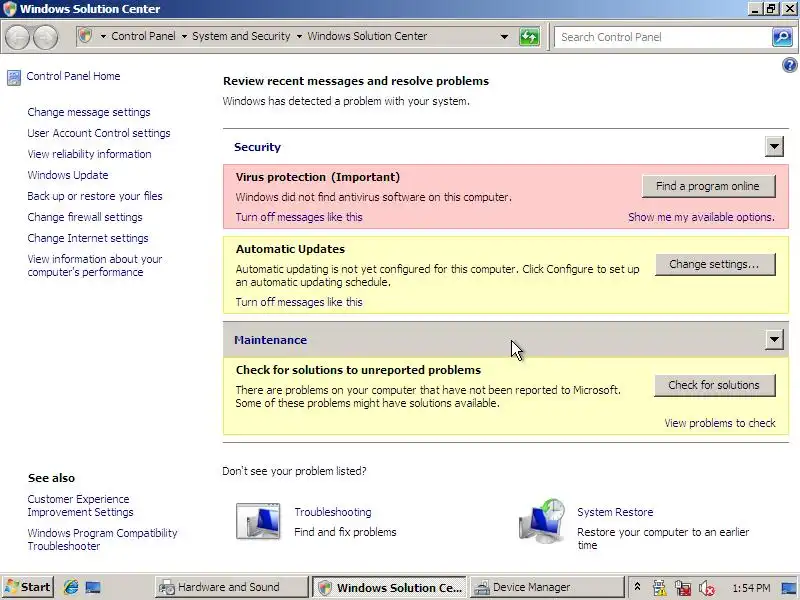Click Show Desktop quick launch icon
The image size is (800, 600).
93,587
